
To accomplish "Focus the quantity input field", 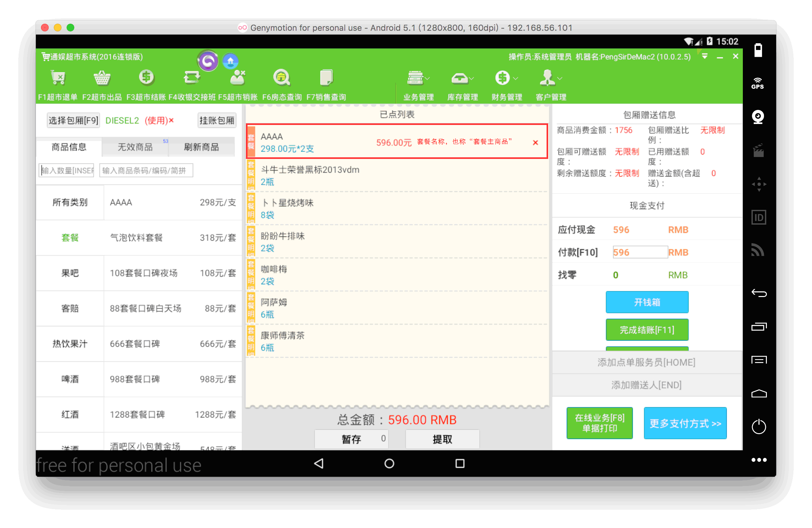I will (66, 170).
